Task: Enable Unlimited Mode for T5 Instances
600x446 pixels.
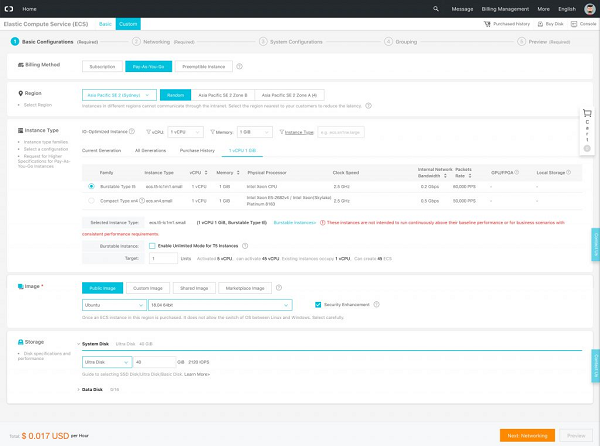Action: 152,246
